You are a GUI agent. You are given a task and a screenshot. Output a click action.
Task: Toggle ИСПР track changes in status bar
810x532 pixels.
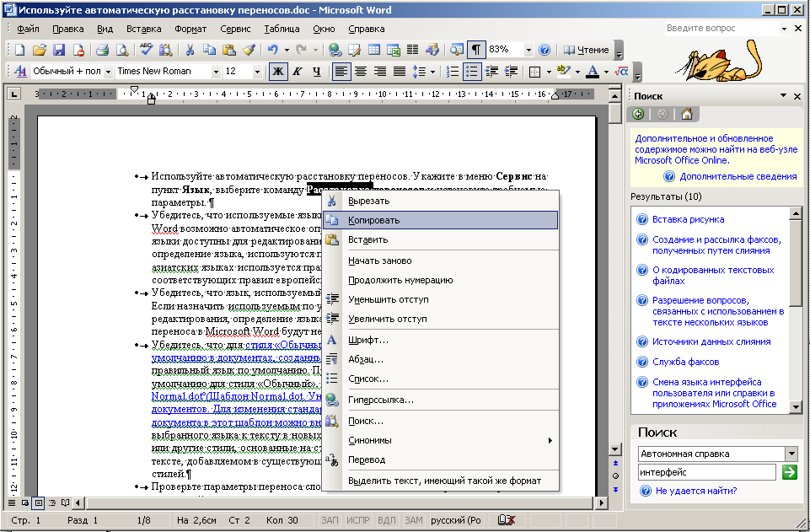coord(358,520)
